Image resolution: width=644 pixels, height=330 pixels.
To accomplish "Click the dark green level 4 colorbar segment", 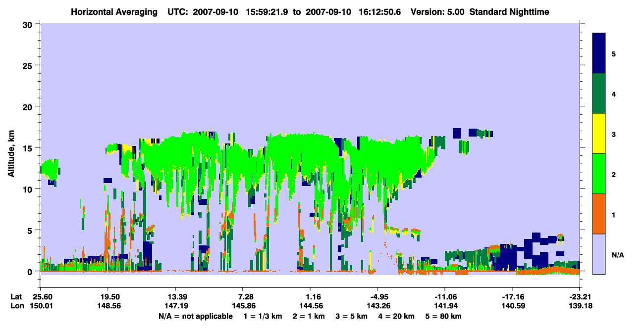I will click(x=599, y=94).
